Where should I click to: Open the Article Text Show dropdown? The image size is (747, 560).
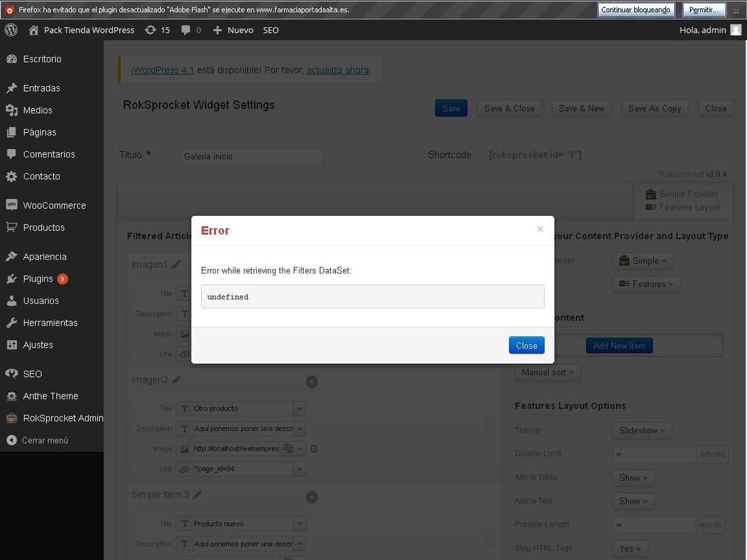[633, 501]
